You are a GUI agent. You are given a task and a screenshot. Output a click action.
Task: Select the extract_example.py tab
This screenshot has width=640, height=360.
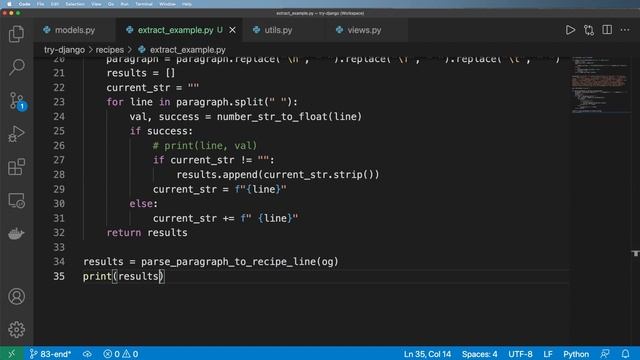coord(176,30)
